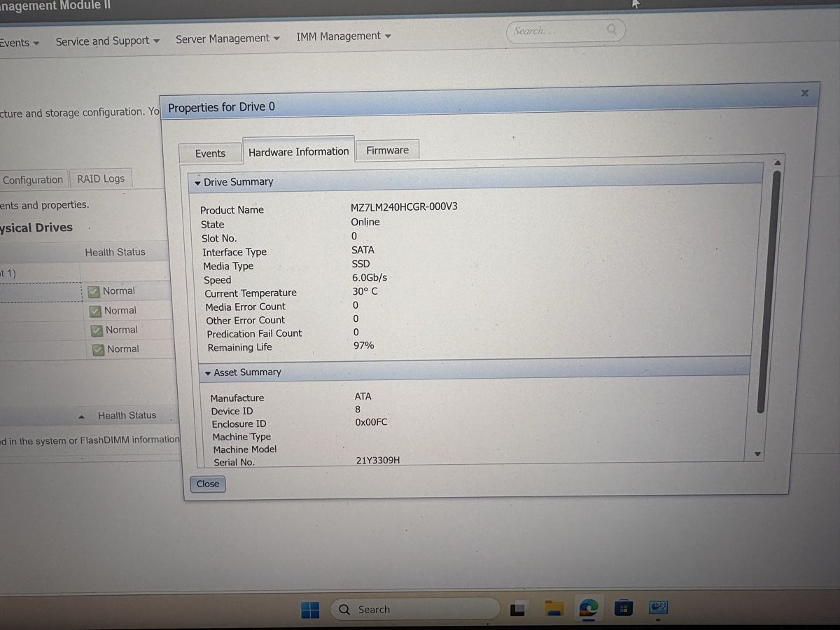Click the Media Error Count label
Screen dimensions: 840x630
245,307
